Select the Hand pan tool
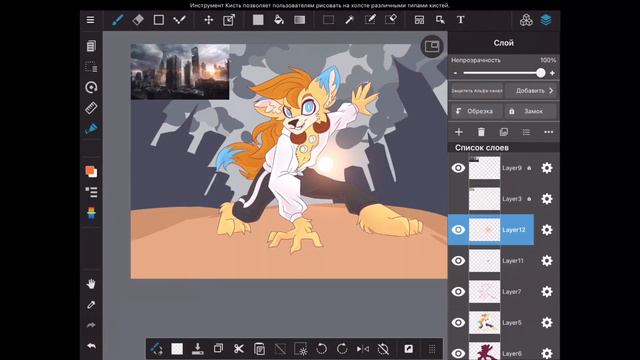The image size is (640, 360). click(91, 284)
